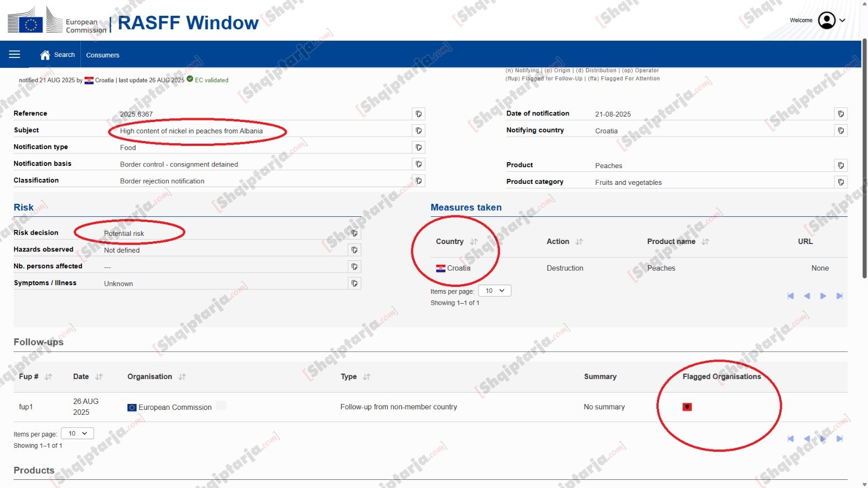Click the user profile avatar icon
868x488 pixels.
(x=826, y=21)
